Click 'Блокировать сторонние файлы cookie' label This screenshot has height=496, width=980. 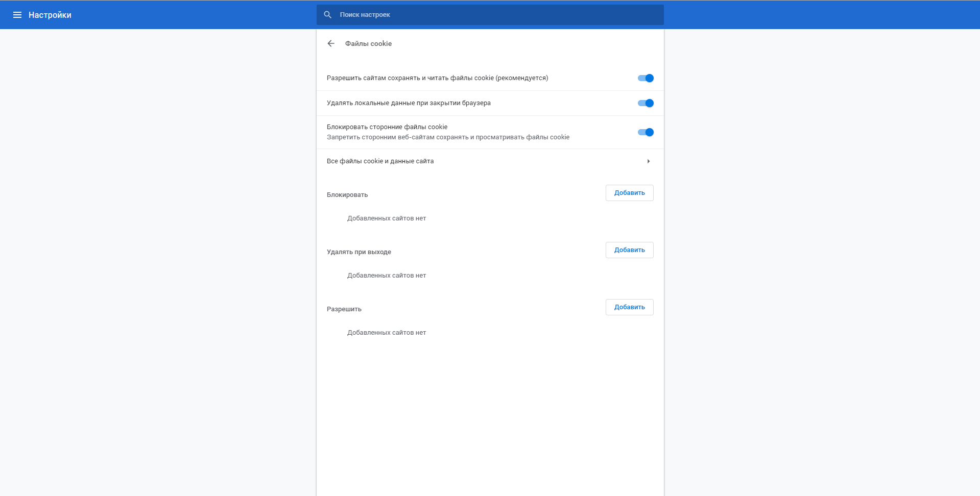click(387, 127)
